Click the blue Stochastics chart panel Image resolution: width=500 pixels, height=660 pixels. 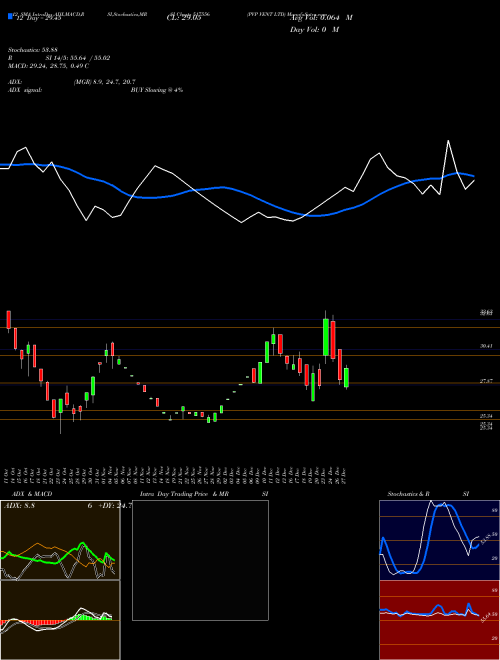click(439, 540)
